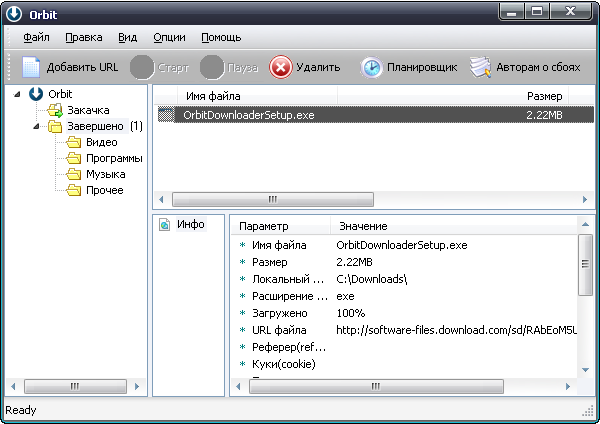Click the Add URL page icon
This screenshot has width=600, height=424.
click(x=31, y=67)
